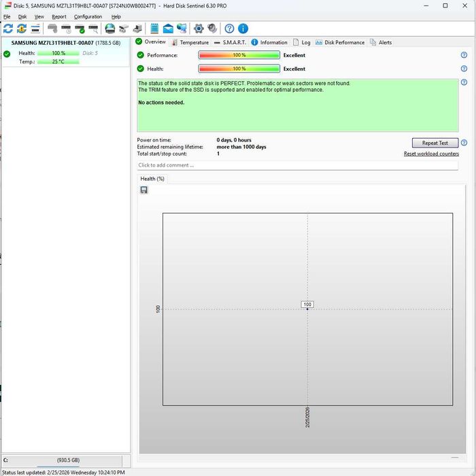
Task: Click the speaker sound toolbar icon
Action: coord(212,29)
